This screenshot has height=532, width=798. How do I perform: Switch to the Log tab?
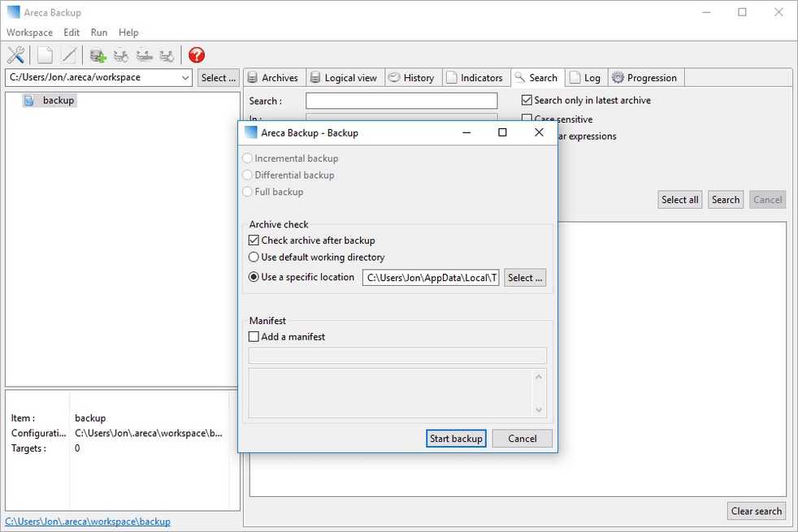[x=586, y=78]
